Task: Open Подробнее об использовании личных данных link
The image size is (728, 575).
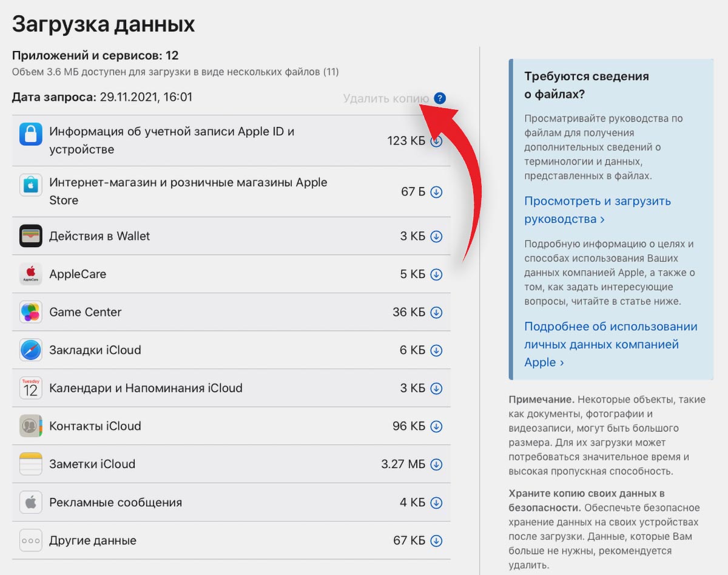Action: (x=611, y=344)
